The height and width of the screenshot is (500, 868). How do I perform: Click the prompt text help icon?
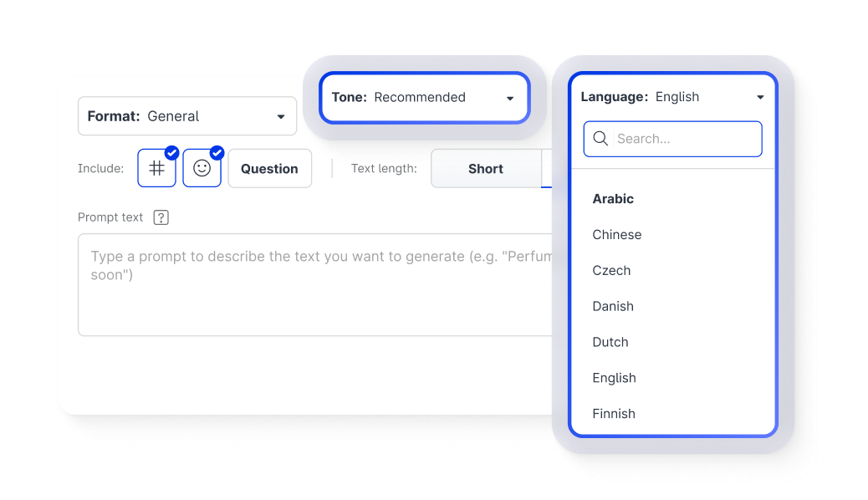click(161, 217)
